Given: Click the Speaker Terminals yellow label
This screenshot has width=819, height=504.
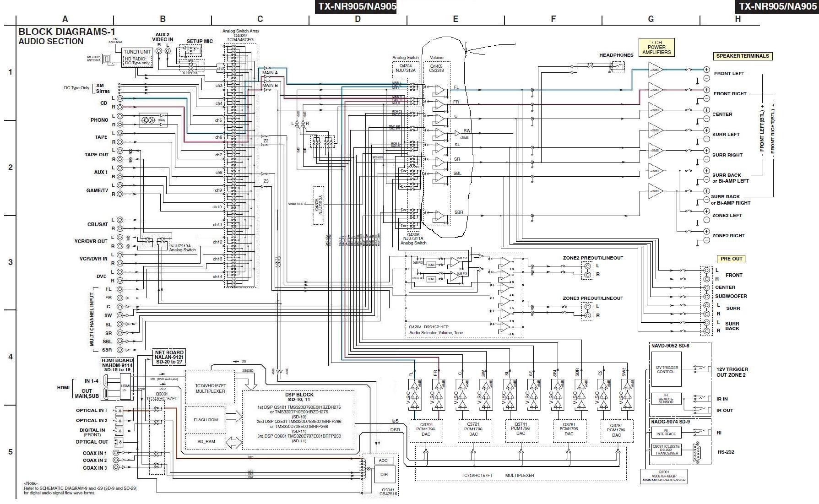Looking at the screenshot, I should pyautogui.click(x=742, y=56).
